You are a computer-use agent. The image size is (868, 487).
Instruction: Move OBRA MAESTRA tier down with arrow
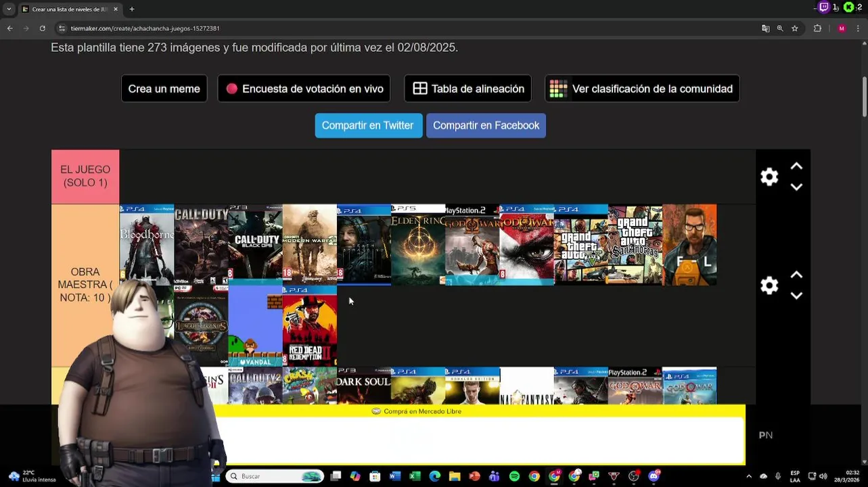click(796, 296)
